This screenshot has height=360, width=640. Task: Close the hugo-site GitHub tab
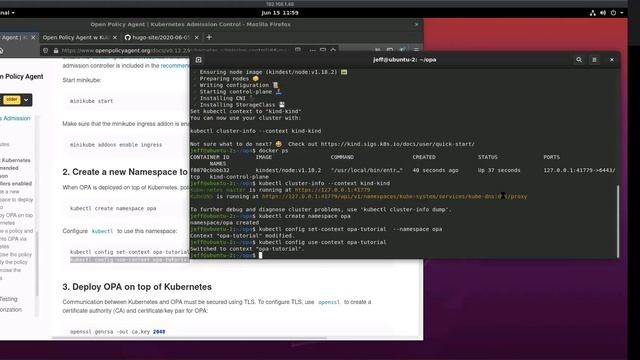pos(196,38)
